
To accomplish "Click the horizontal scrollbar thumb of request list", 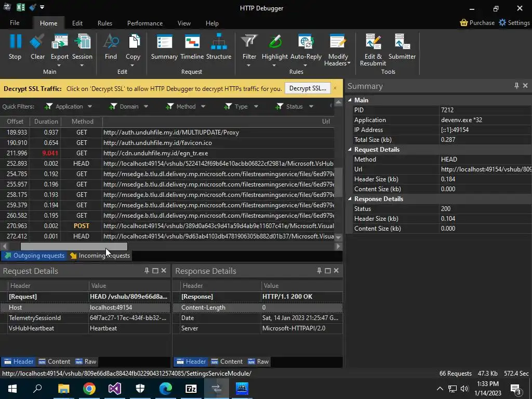I will (74, 246).
